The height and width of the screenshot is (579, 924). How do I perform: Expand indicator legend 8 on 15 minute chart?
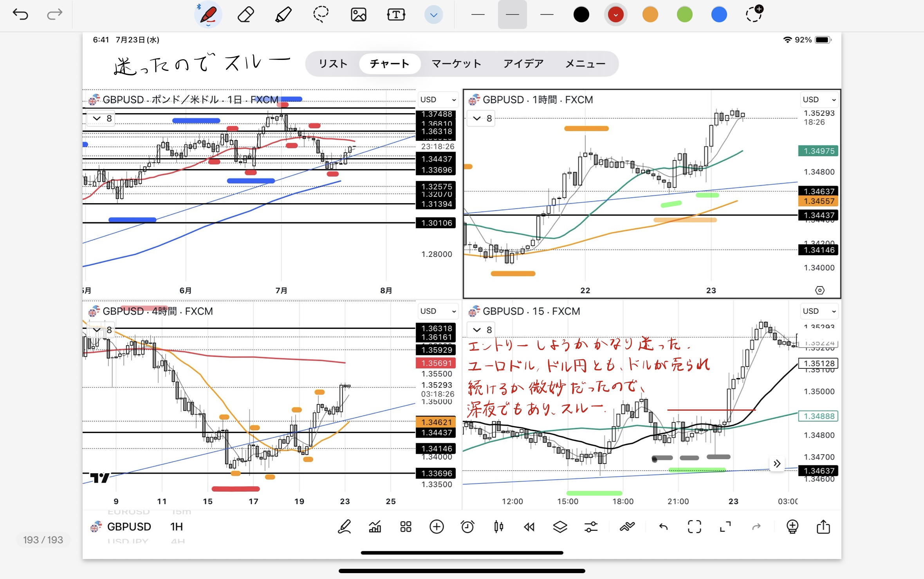[482, 330]
